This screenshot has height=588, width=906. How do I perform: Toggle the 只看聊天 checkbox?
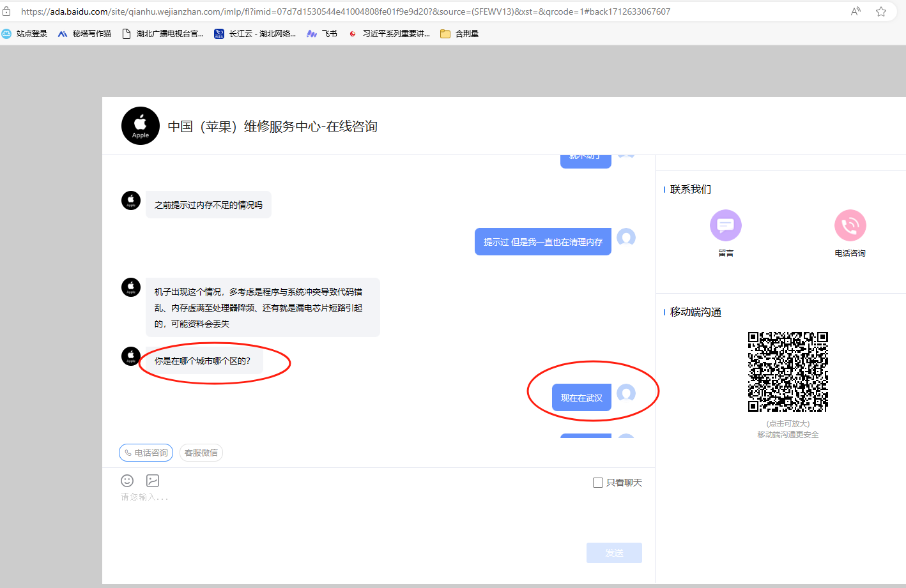598,483
